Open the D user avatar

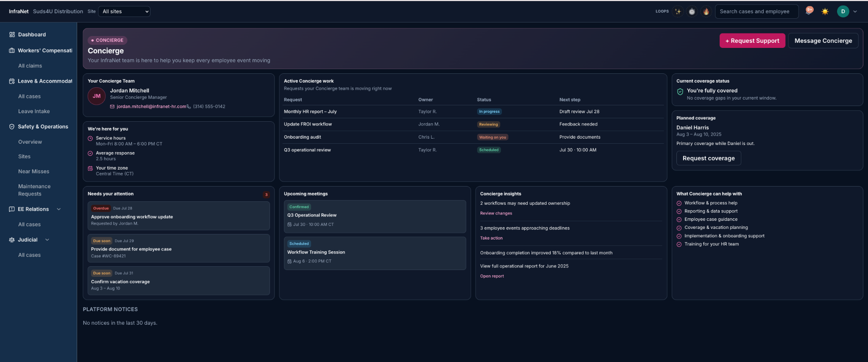(843, 11)
